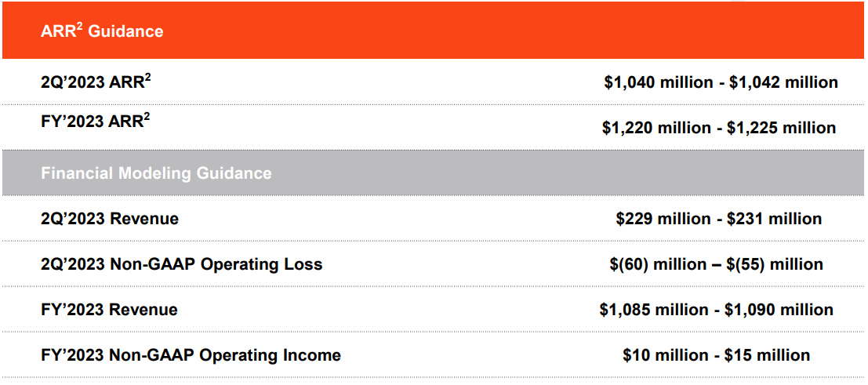
Task: Select the 2Q'2023 Revenue label
Action: tap(110, 219)
